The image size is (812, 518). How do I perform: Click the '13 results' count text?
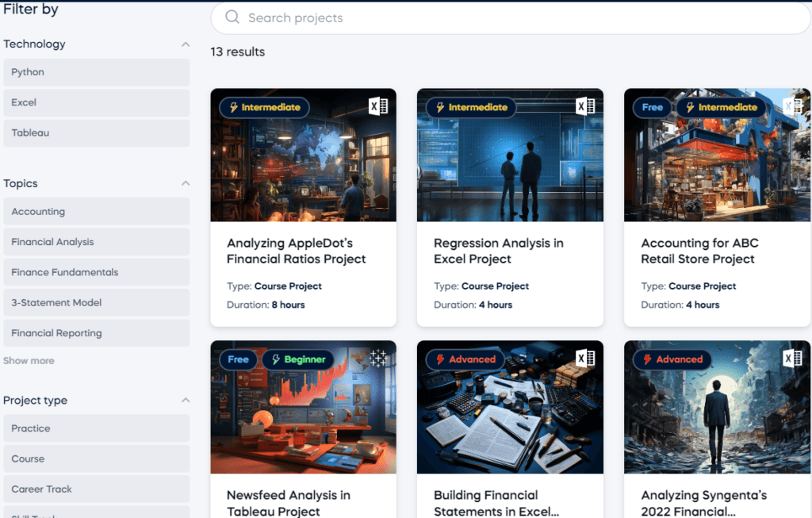[238, 52]
